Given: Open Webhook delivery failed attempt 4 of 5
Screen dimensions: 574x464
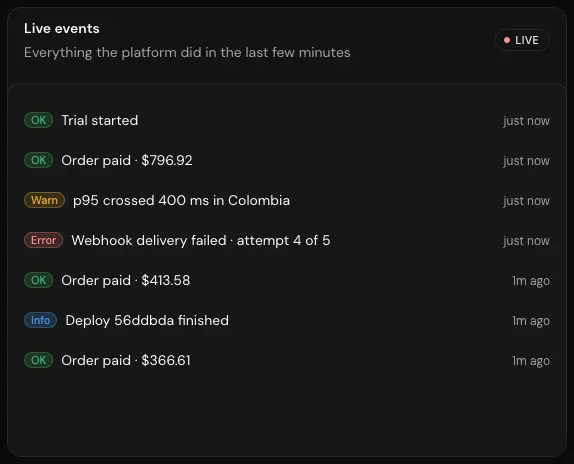Looking at the screenshot, I should click(287, 240).
